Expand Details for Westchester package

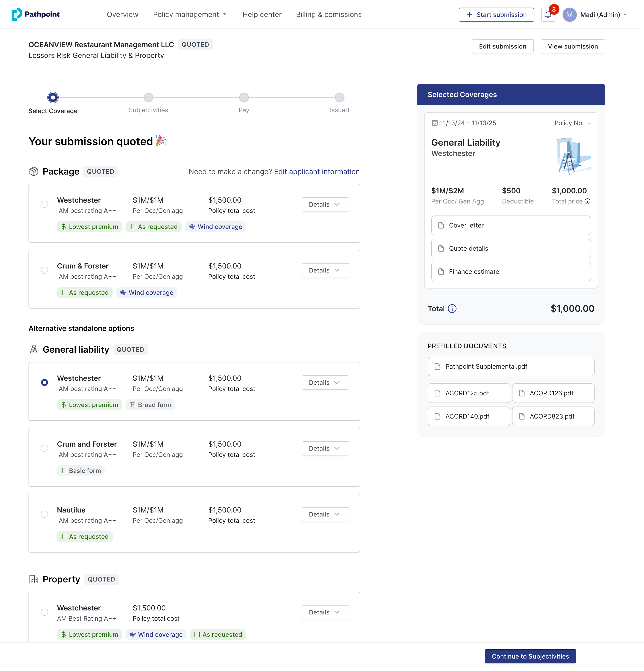click(325, 204)
